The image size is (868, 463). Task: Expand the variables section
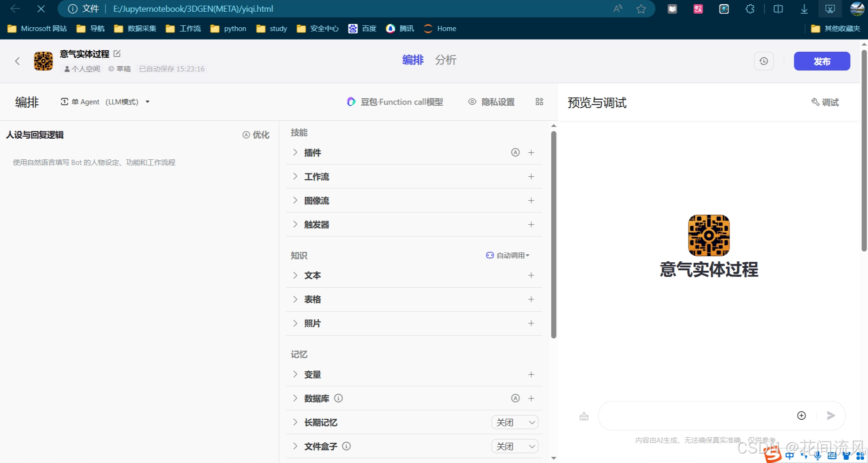click(x=295, y=374)
